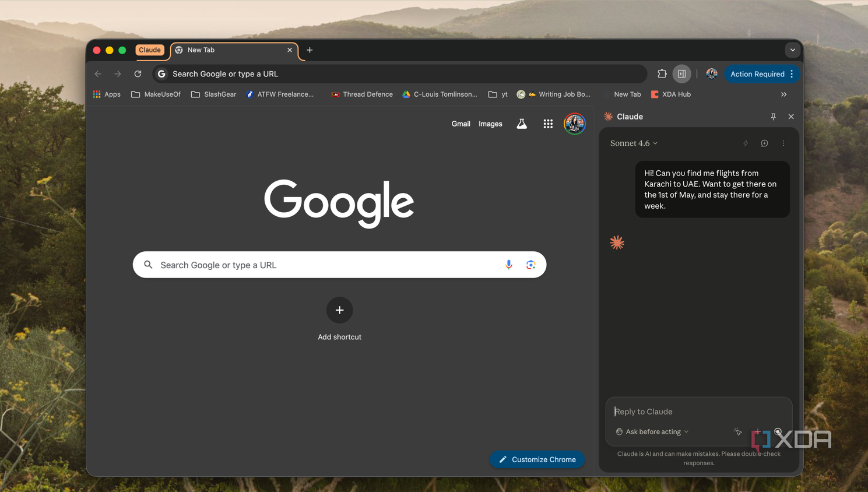This screenshot has width=868, height=492.
Task: Click the lightning bolt icon in the Claude panel
Action: (746, 143)
